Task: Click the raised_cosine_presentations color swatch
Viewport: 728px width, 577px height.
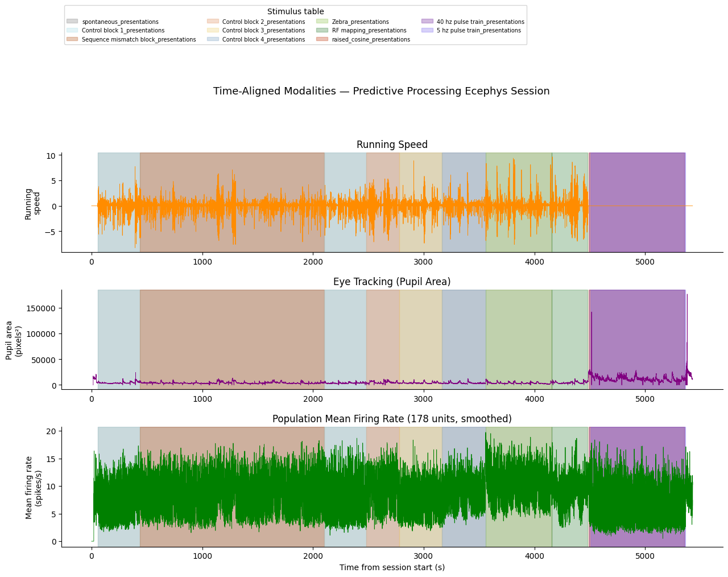Action: tap(322, 39)
